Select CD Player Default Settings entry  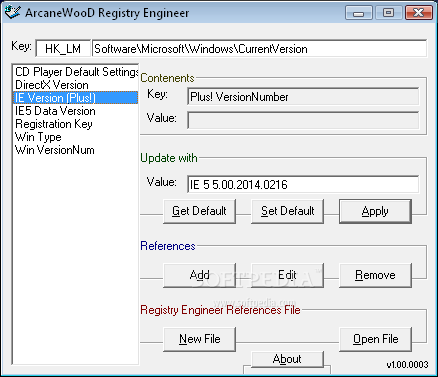pos(75,72)
